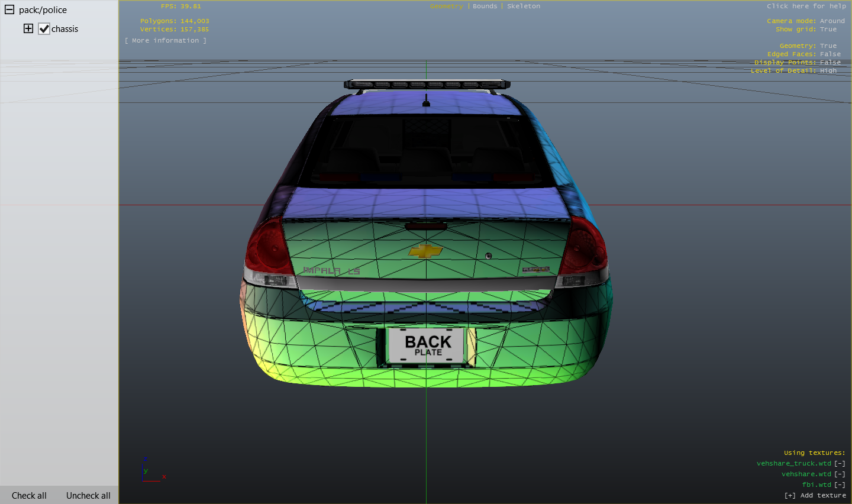
Task: Click the [+] Add texture icon
Action: [x=790, y=496]
